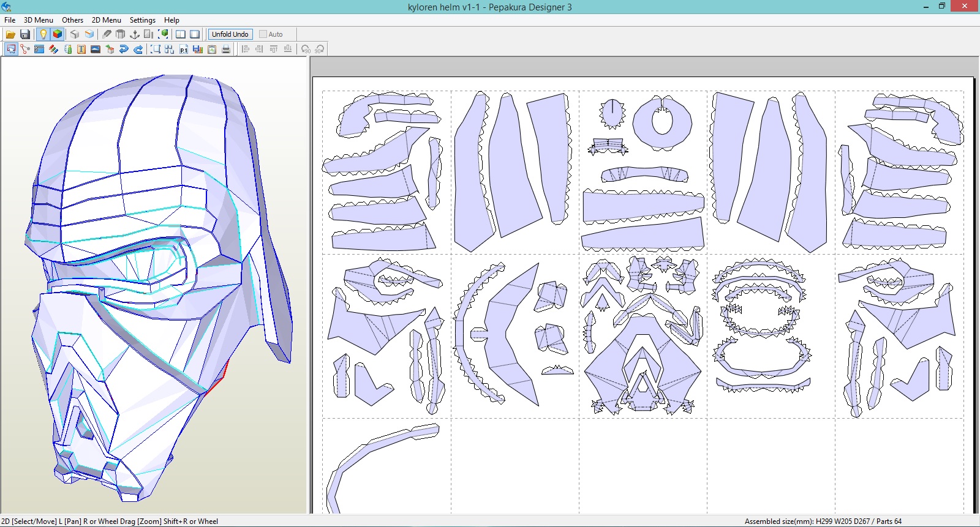
Task: Minimize the Pepakura Designer window
Action: 925,6
